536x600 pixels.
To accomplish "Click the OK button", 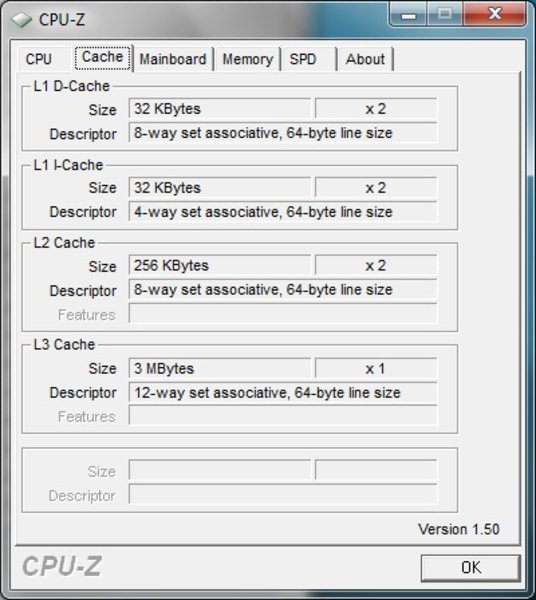I will pos(471,567).
